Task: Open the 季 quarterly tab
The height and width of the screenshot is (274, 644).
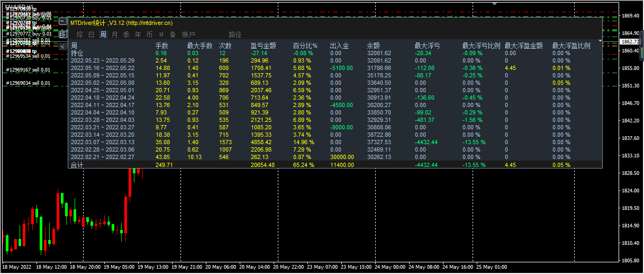Action: (126, 34)
